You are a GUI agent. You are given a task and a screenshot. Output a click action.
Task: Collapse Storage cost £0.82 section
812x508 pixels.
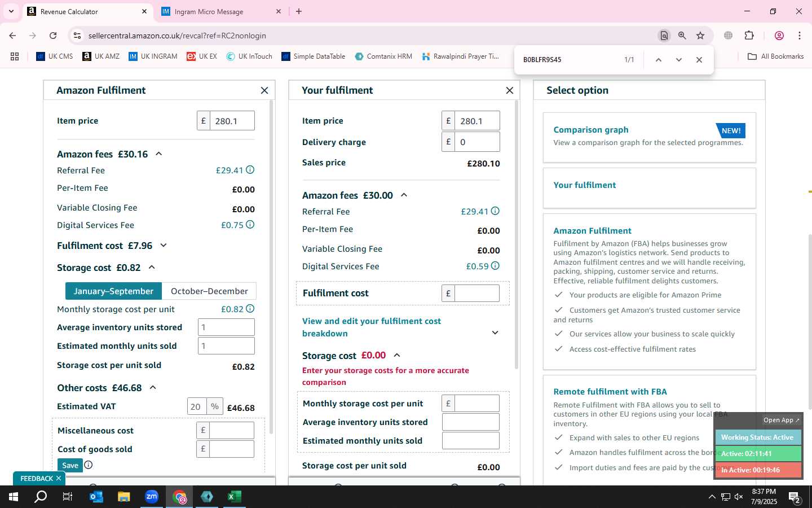(x=152, y=268)
